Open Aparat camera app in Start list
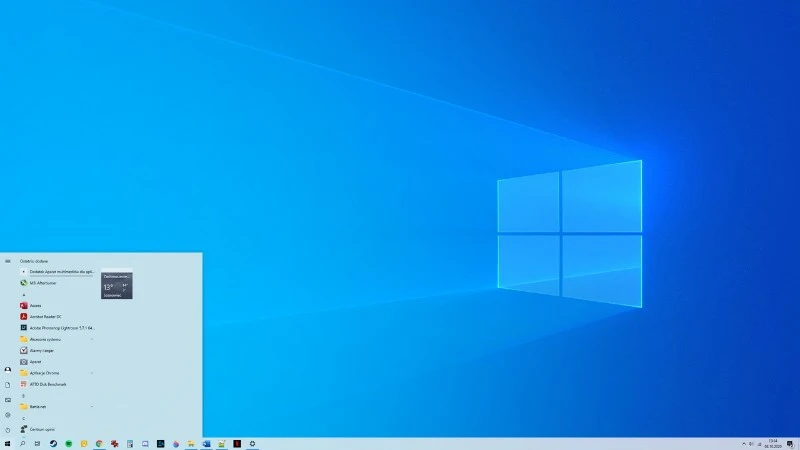This screenshot has width=800, height=450. pos(57,362)
